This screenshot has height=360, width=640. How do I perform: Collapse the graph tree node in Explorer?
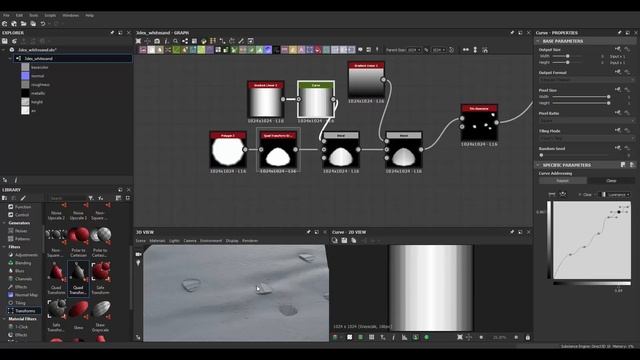tap(10, 58)
